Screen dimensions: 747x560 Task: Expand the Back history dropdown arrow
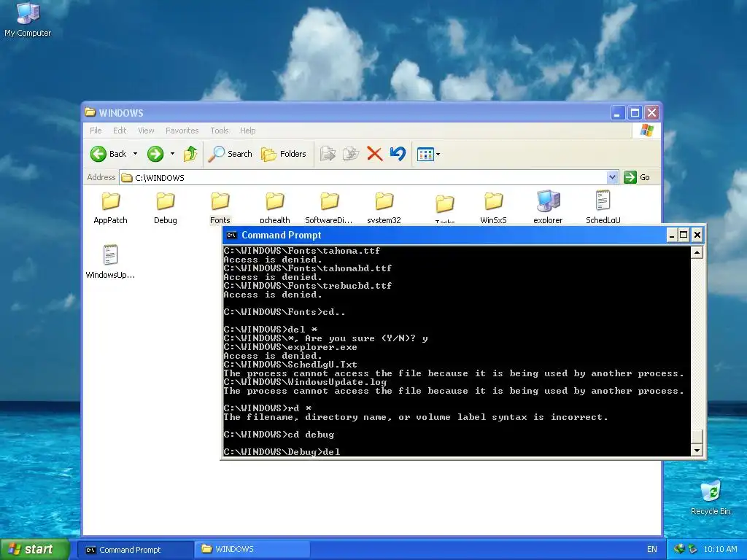[135, 154]
